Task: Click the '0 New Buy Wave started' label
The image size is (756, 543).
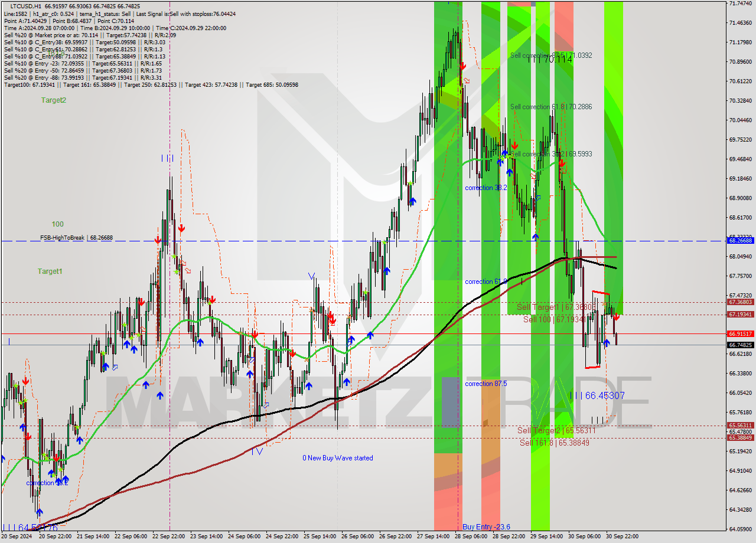Action: (338, 458)
